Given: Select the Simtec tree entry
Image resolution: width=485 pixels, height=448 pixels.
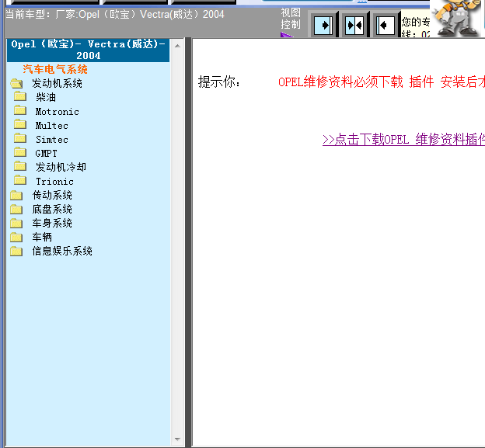Looking at the screenshot, I should point(51,140).
